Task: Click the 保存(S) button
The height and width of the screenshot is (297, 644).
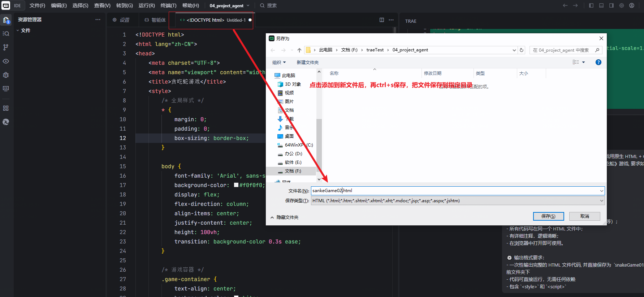Action: pos(548,216)
